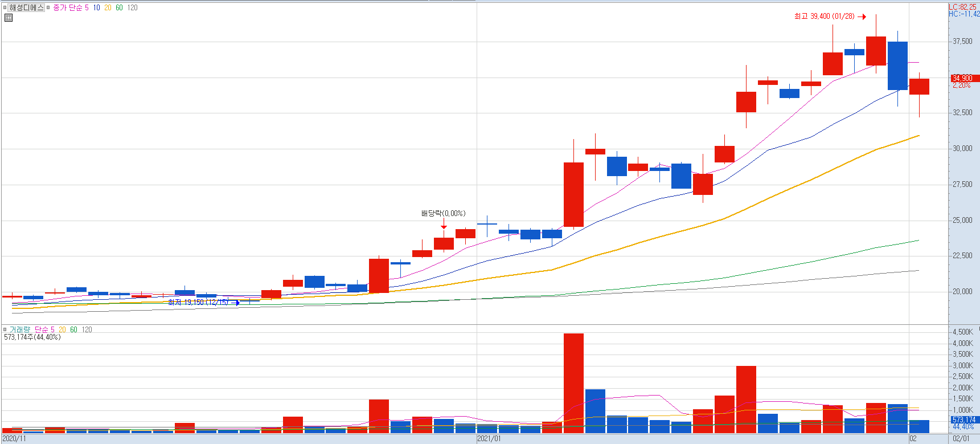Click the 32,500 price axis label
This screenshot has height=444, width=980.
[962, 113]
